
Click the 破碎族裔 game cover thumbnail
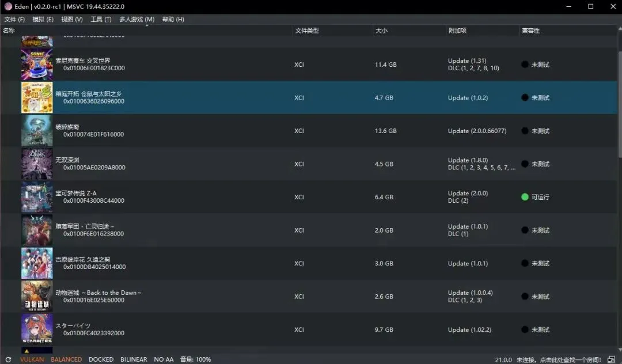tap(37, 131)
